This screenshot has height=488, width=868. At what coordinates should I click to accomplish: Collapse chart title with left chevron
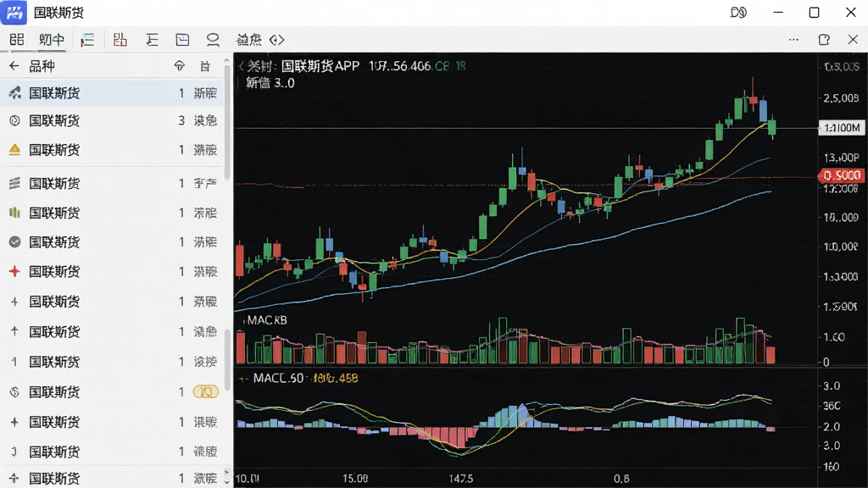coord(242,66)
